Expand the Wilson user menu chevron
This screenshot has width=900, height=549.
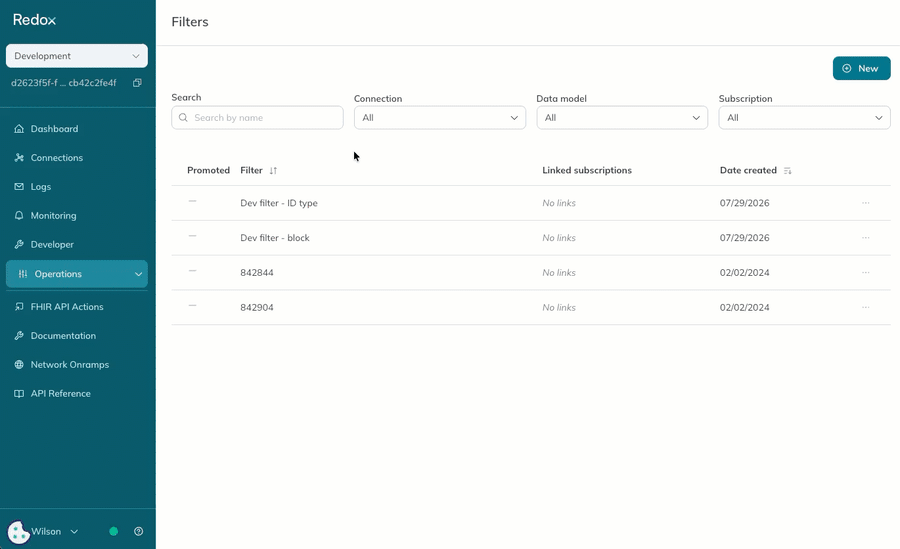click(74, 532)
